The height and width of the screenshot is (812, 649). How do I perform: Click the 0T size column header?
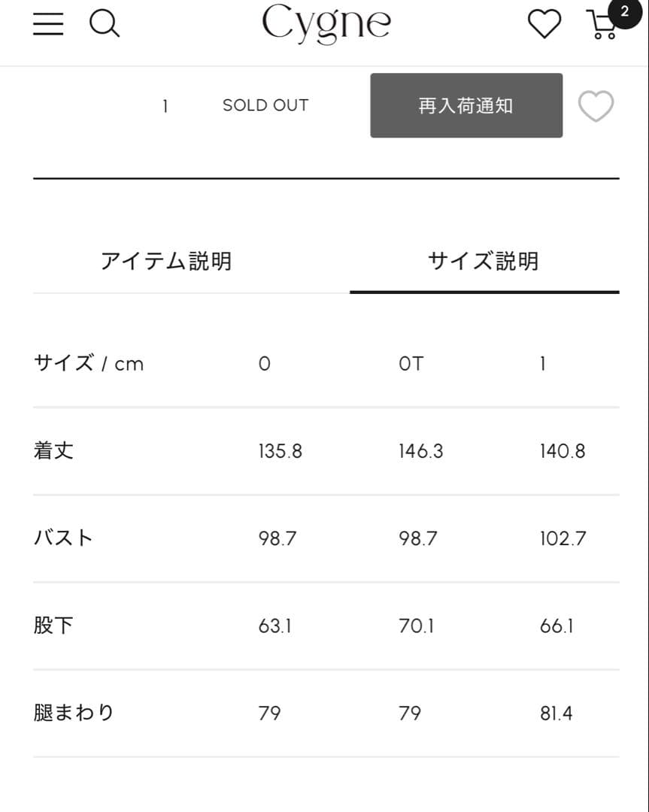point(411,364)
